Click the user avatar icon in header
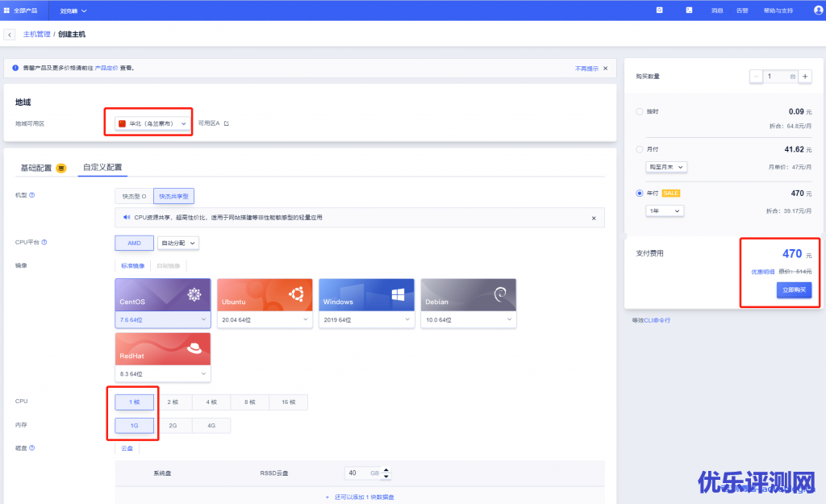This screenshot has width=826, height=504. click(818, 10)
